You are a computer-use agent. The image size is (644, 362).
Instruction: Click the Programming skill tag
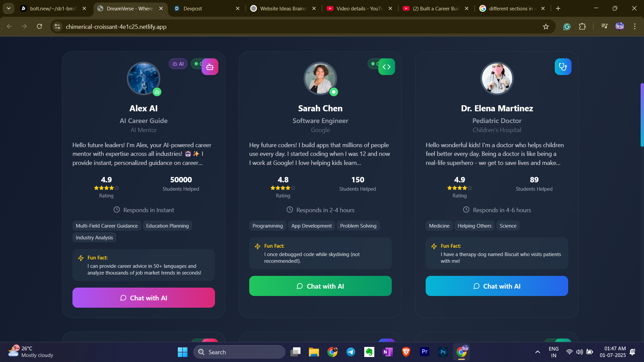click(267, 226)
